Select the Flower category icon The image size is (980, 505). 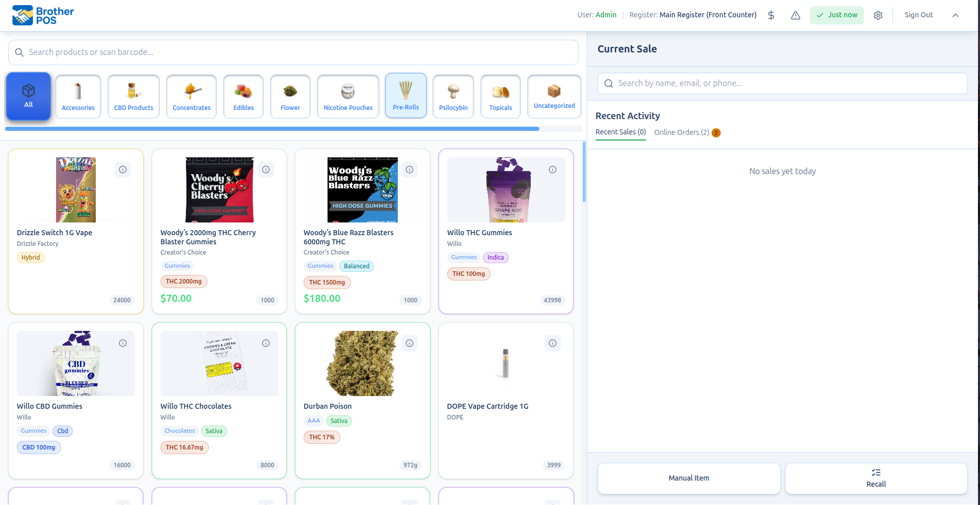290,96
